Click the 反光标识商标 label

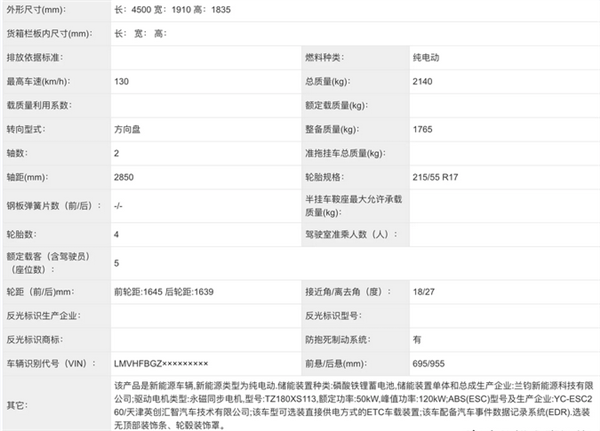point(35,340)
